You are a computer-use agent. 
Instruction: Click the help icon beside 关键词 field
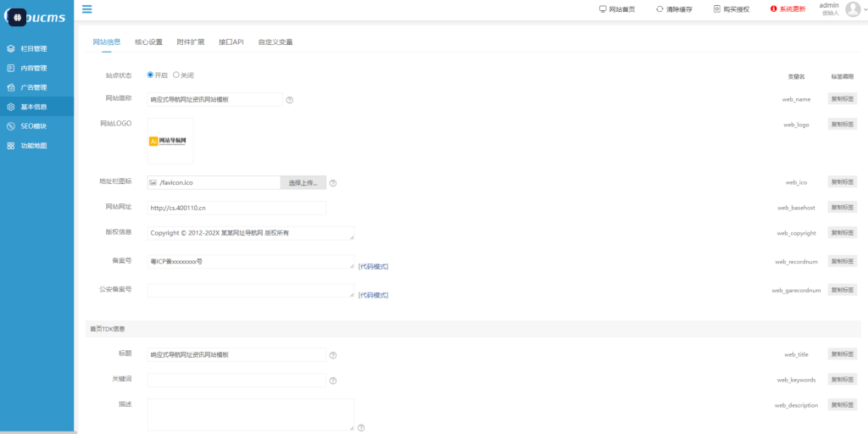point(333,381)
